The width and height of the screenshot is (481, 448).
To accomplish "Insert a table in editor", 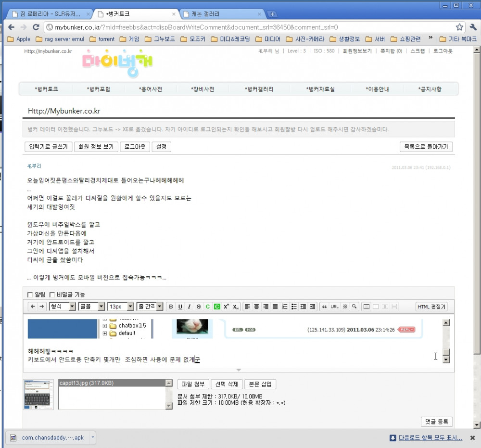I will click(x=366, y=307).
